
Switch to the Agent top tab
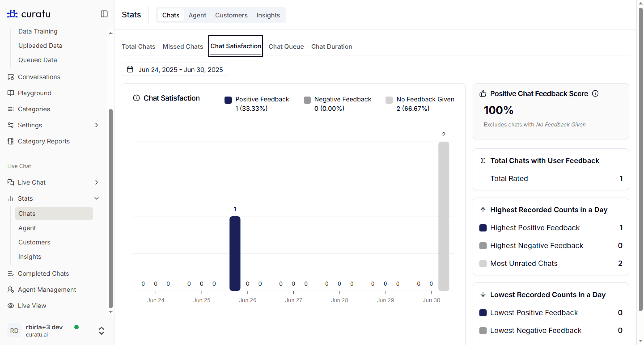pos(197,15)
